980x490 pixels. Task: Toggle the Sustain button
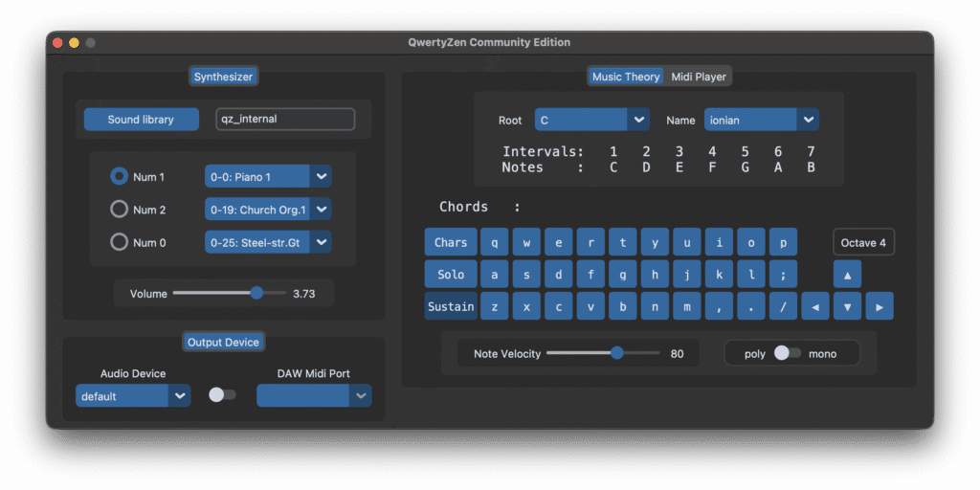(x=451, y=306)
